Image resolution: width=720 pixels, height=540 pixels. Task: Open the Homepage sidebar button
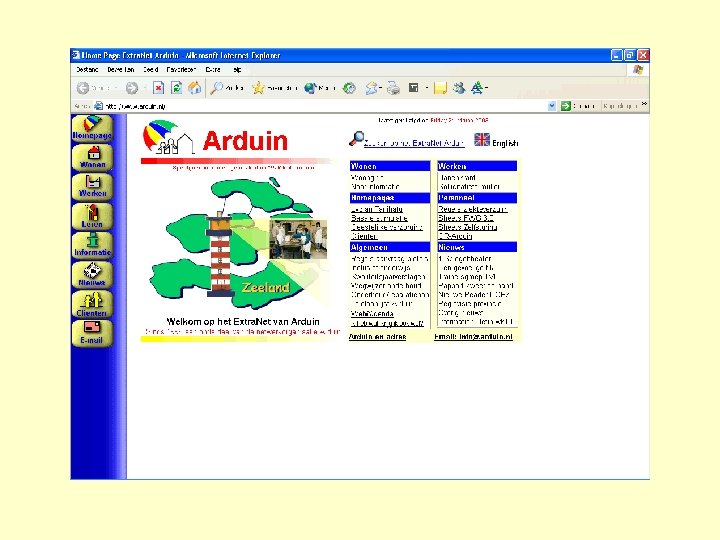[x=92, y=128]
